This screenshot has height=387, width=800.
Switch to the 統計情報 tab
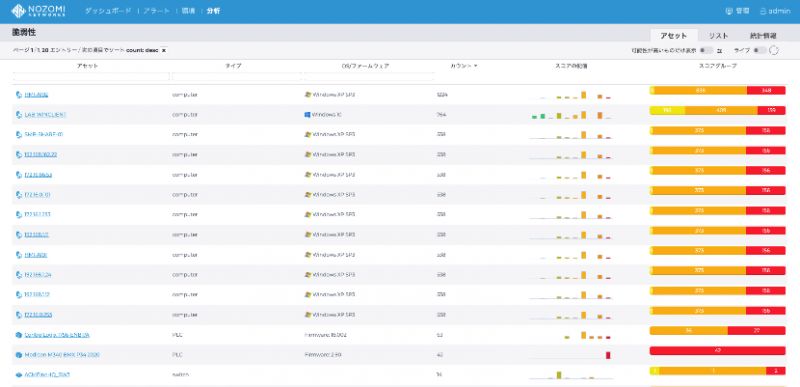click(763, 36)
